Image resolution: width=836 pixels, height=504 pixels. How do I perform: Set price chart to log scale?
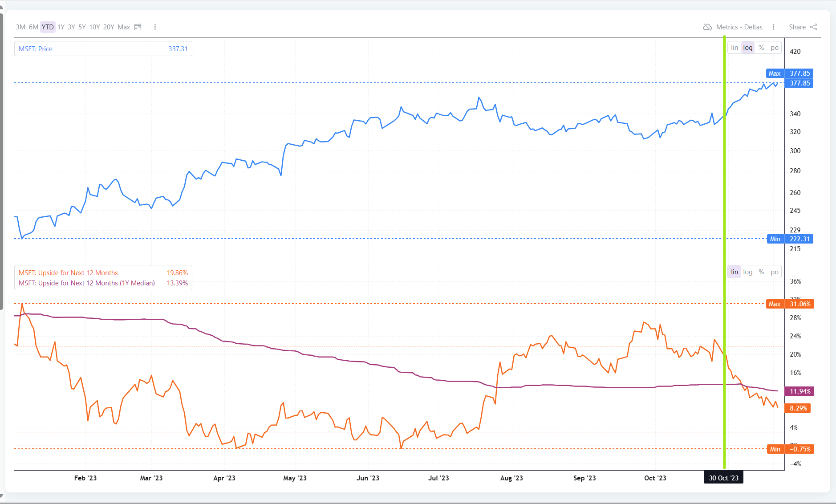click(x=748, y=48)
